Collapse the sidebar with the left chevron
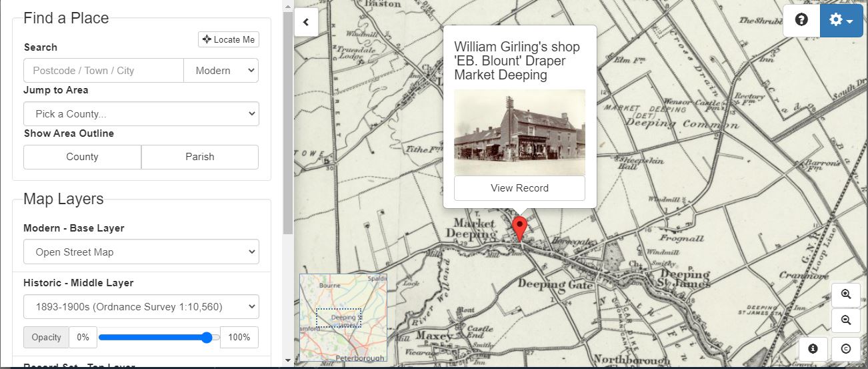 306,22
